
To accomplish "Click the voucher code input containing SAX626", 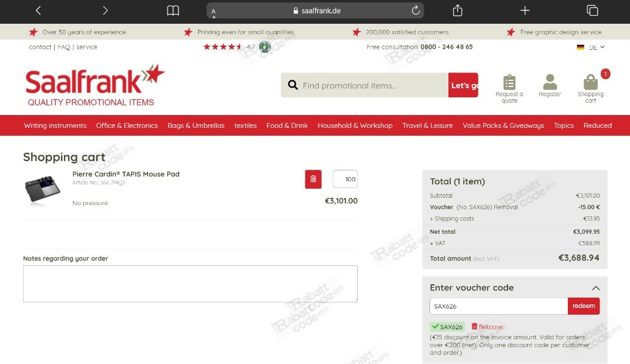I will (498, 306).
